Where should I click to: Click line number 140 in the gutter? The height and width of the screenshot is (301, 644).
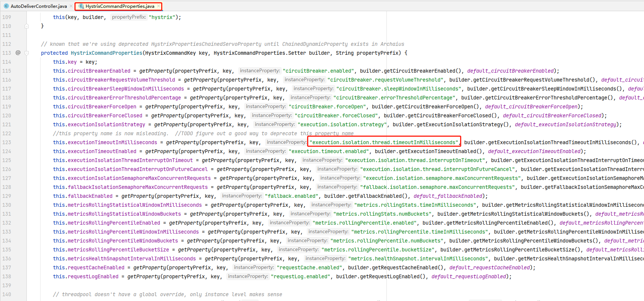tap(7, 294)
